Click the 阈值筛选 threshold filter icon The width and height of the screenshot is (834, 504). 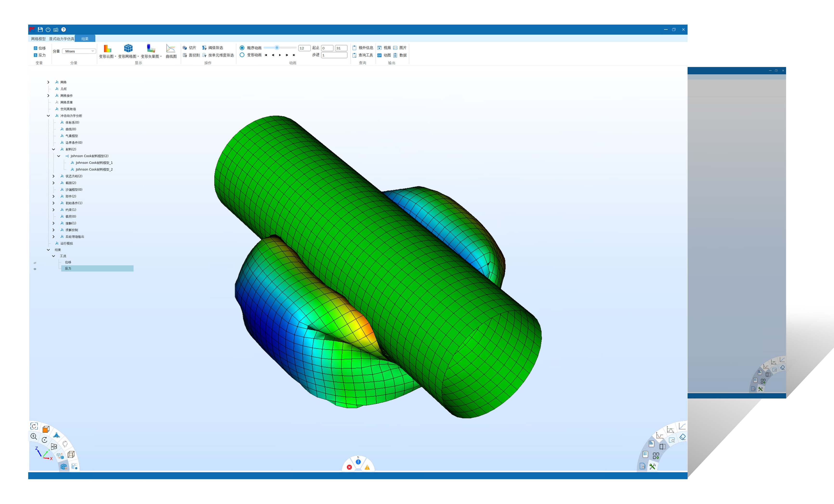click(204, 48)
